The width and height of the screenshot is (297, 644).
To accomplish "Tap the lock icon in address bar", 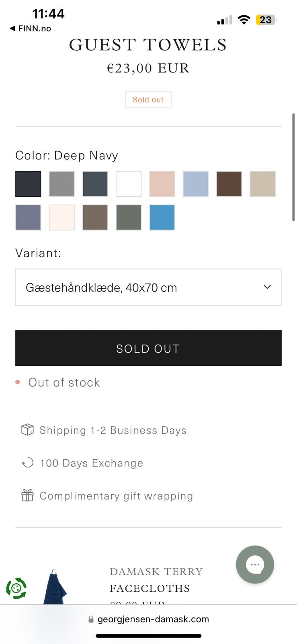I will pos(91,619).
